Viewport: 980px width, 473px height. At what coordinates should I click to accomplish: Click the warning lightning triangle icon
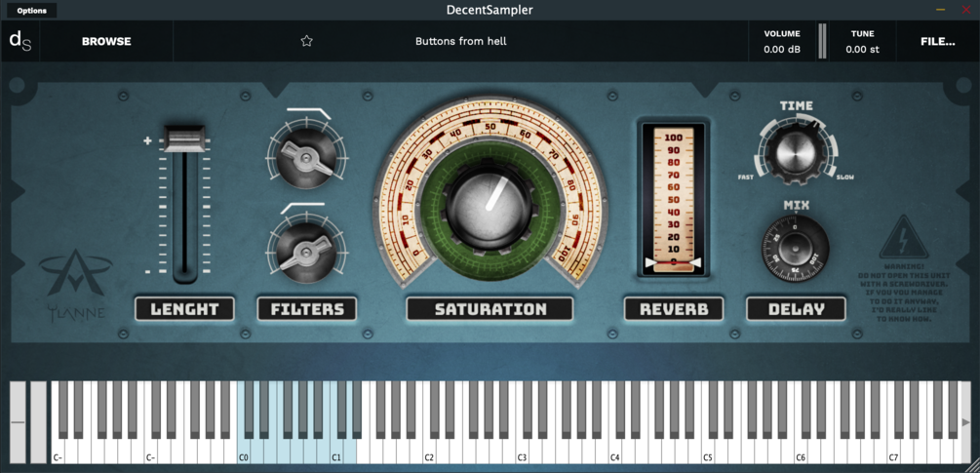point(903,237)
